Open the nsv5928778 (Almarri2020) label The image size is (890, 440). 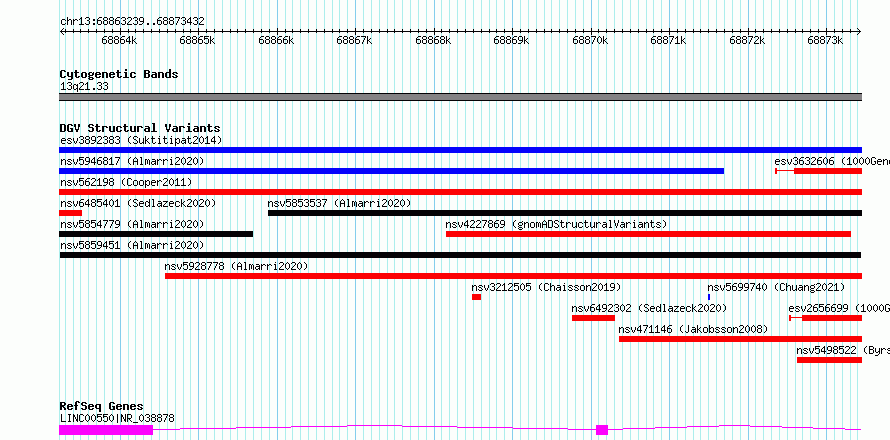tap(236, 266)
